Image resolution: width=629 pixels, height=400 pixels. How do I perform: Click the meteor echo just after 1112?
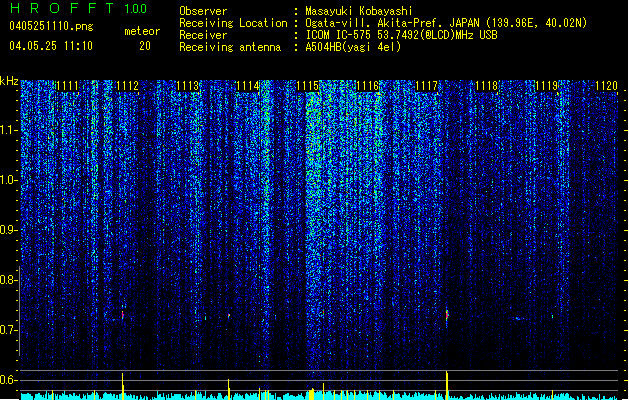(123, 315)
